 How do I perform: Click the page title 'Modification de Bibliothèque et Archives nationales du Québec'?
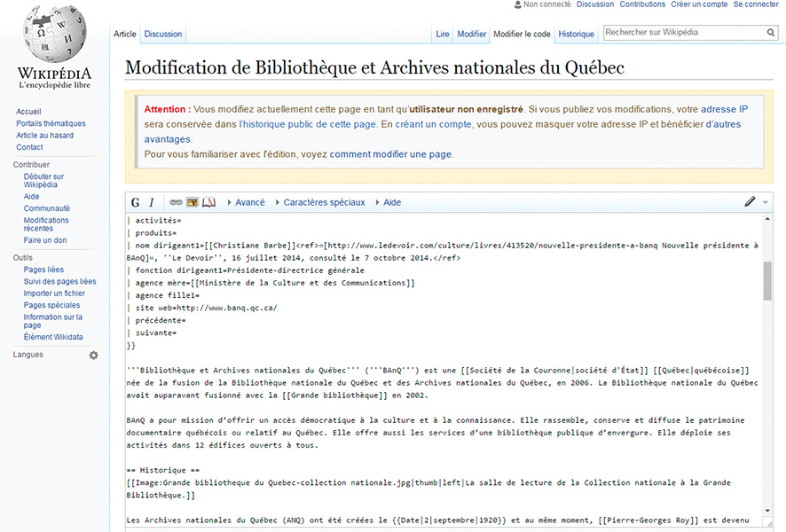tap(374, 67)
